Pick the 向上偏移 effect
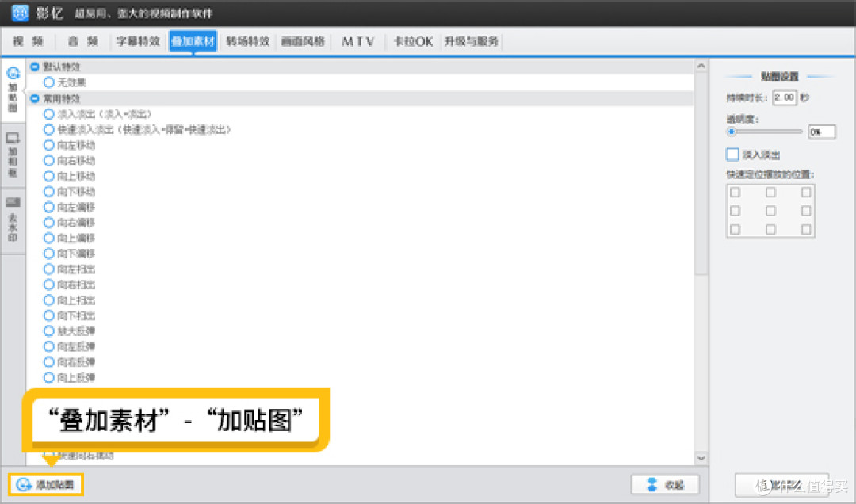Screen dimensions: 856x504 coord(48,238)
